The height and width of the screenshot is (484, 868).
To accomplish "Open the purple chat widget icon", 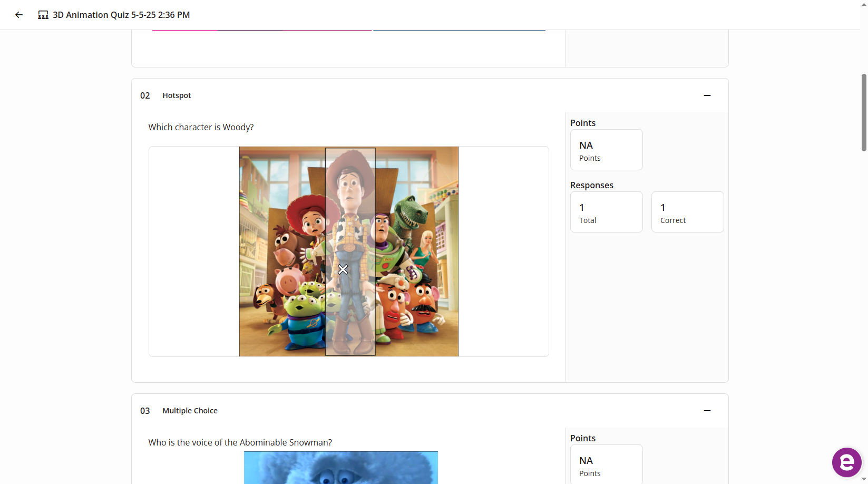I will coord(846,462).
